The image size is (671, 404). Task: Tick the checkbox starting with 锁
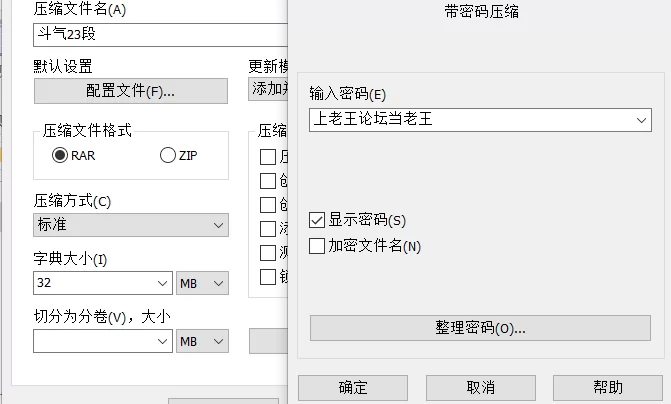[267, 277]
